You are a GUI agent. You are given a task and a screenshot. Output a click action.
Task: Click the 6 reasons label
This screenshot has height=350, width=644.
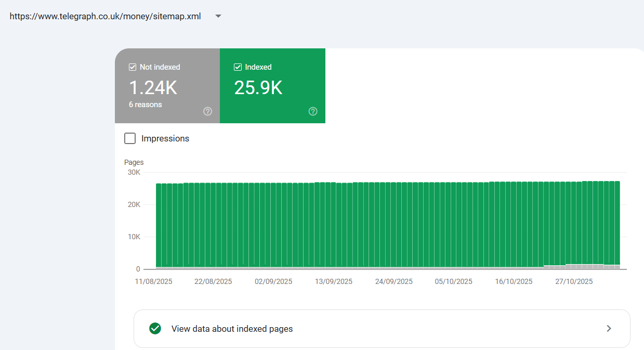point(145,104)
